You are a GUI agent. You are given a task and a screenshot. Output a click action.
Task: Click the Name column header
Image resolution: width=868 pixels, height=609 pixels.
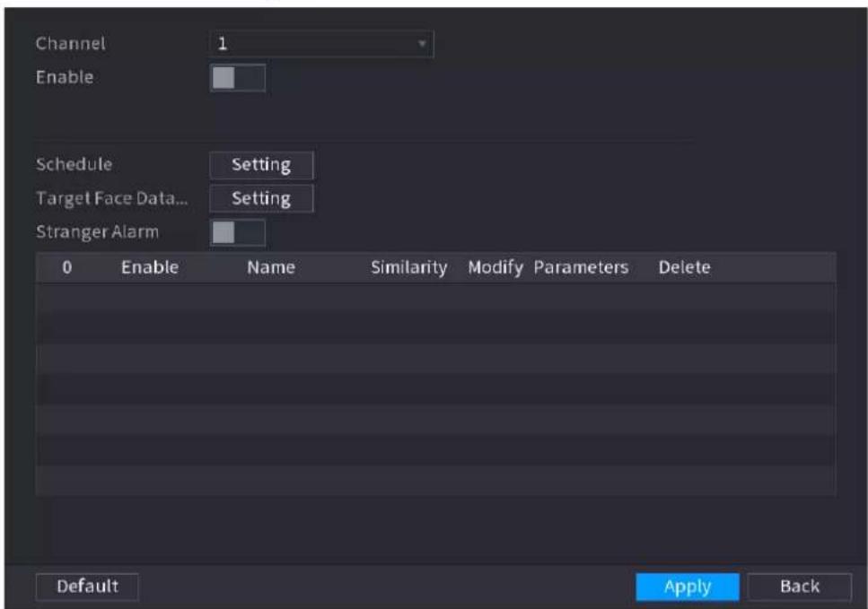pos(271,267)
